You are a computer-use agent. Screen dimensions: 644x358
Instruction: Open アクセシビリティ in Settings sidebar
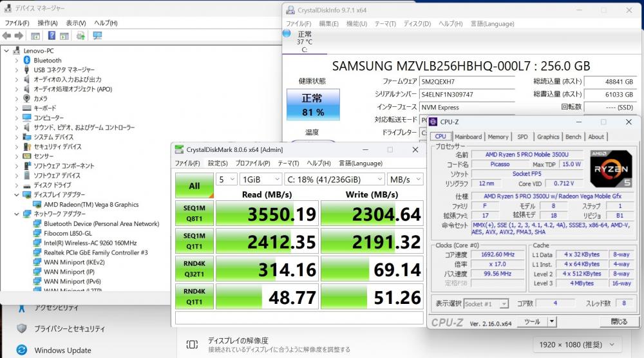click(56, 308)
